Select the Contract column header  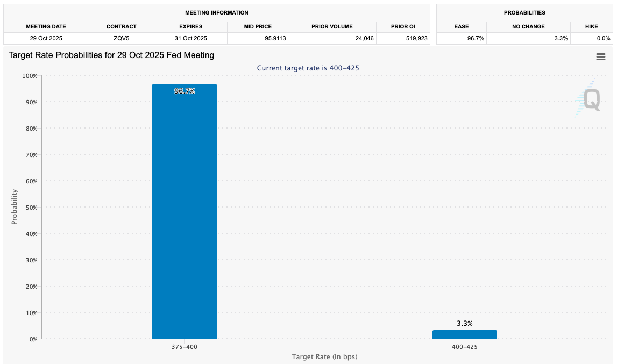click(x=122, y=26)
